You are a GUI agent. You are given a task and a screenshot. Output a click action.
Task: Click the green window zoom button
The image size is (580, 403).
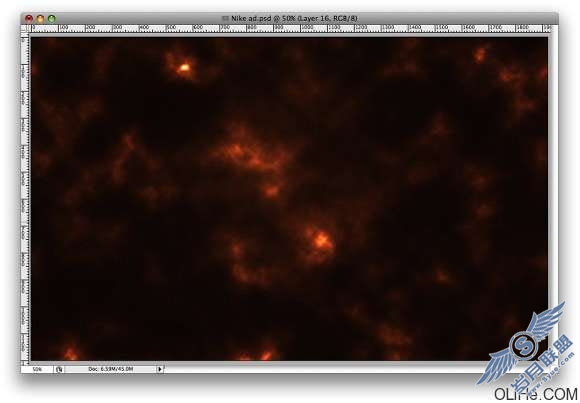click(x=52, y=19)
